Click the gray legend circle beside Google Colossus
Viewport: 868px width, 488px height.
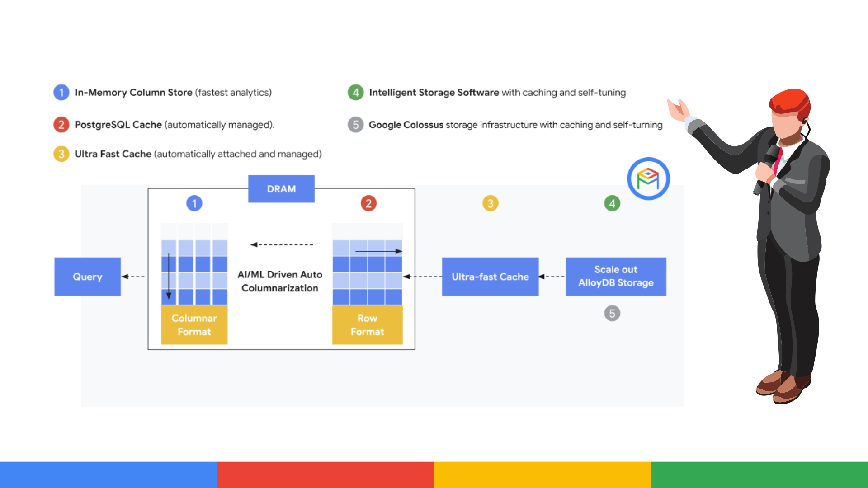(x=356, y=125)
